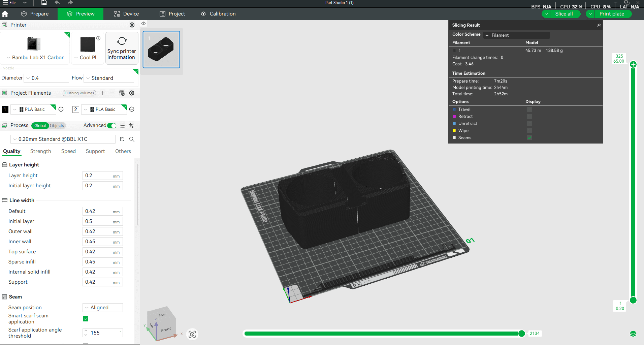
Task: Open filament 2 PLA Basic dropdown
Action: click(x=104, y=109)
